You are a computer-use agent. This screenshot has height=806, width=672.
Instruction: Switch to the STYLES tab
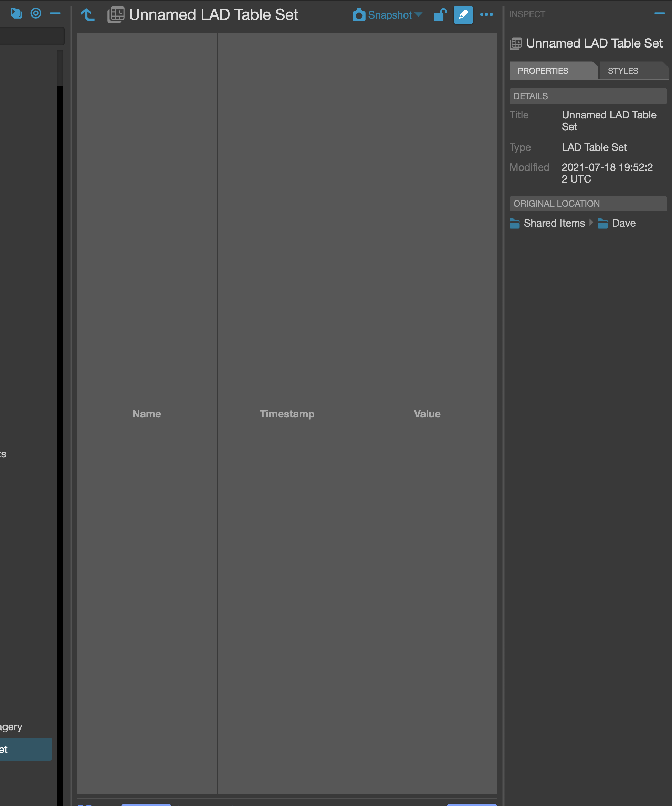[622, 70]
